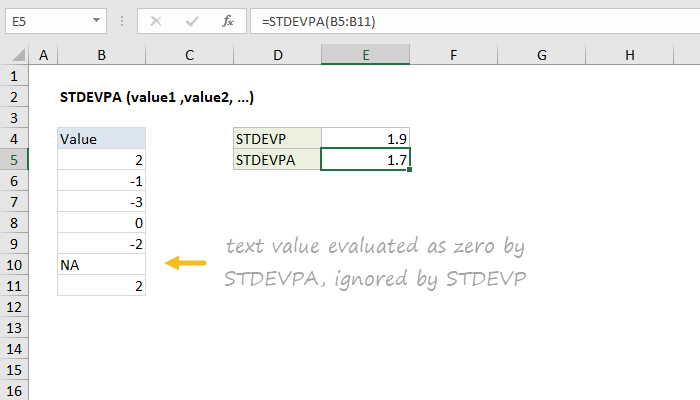Click the 'Value' header cell
Screen dimensions: 700x400
coord(101,139)
